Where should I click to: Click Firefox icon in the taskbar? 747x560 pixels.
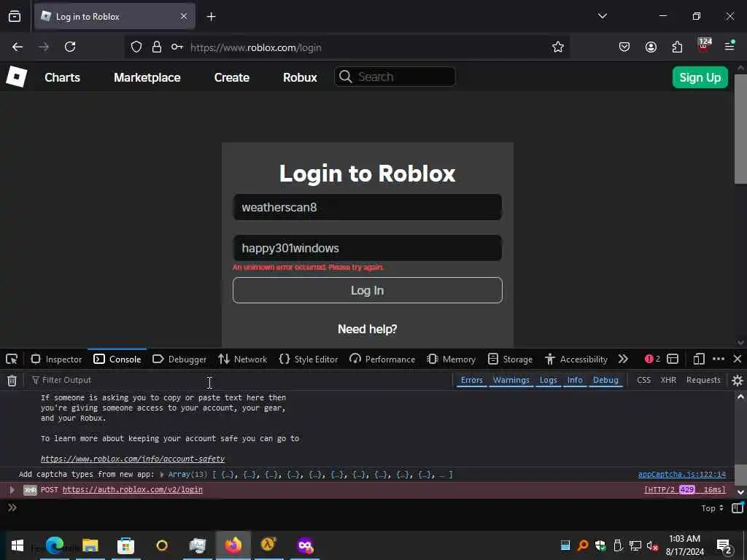[x=233, y=545]
